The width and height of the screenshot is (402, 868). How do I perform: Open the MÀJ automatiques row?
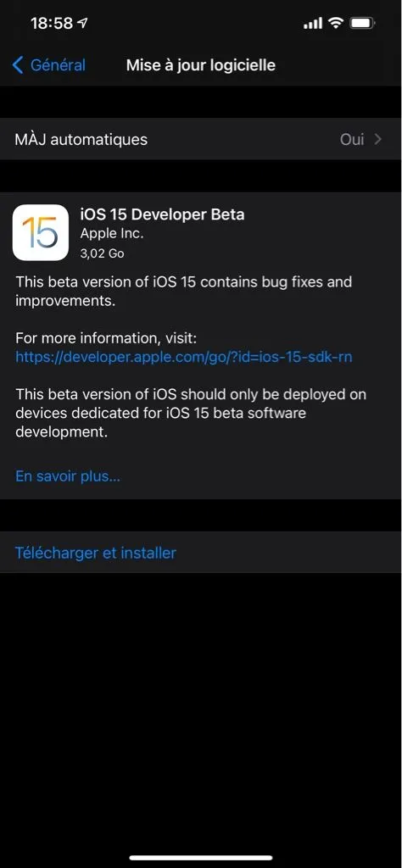coord(201,139)
